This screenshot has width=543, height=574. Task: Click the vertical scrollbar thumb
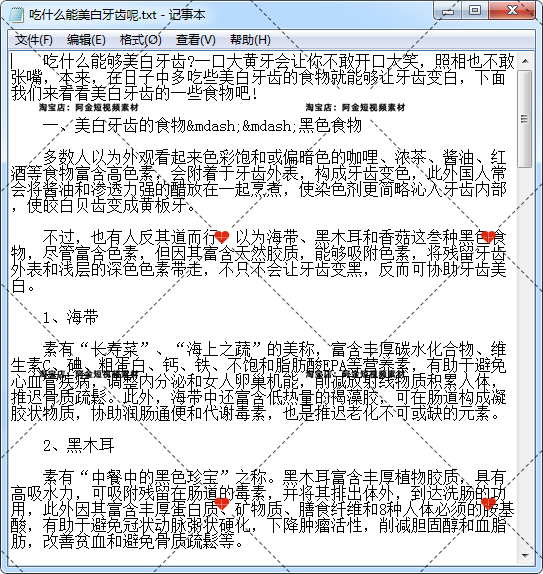click(525, 119)
